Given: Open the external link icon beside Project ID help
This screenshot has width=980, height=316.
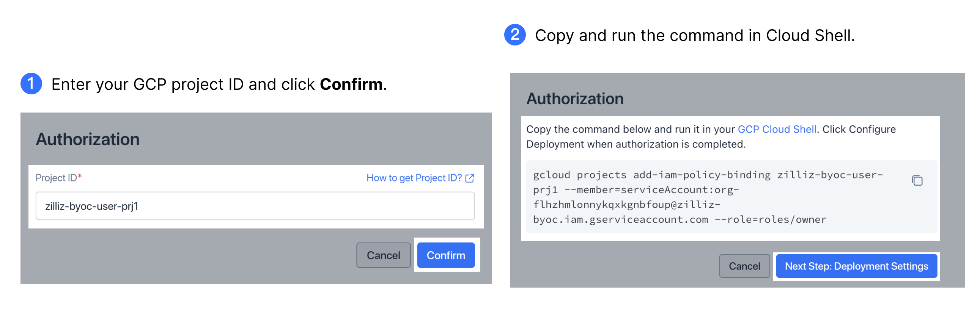Looking at the screenshot, I should 470,178.
